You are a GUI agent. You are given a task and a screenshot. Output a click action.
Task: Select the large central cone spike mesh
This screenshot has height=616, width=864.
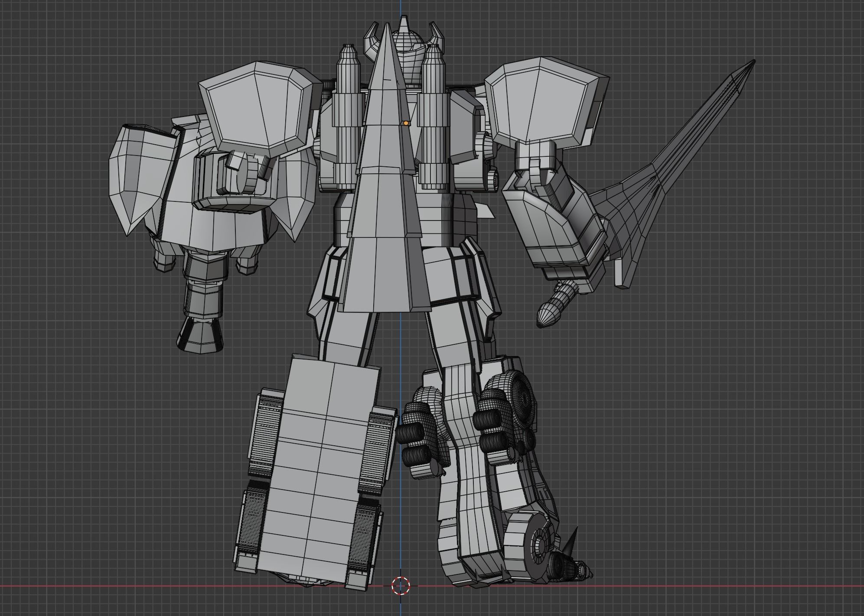pyautogui.click(x=385, y=195)
